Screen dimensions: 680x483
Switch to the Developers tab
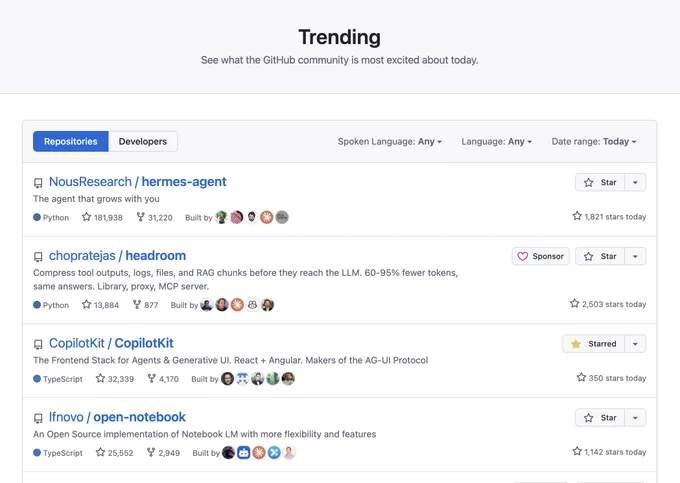click(x=143, y=141)
